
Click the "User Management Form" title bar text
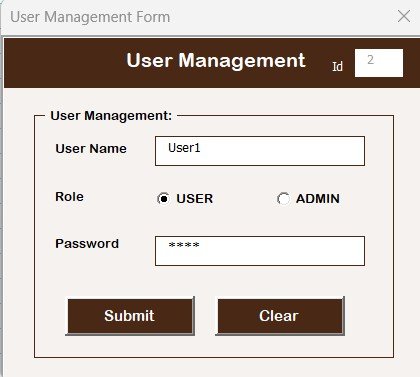pyautogui.click(x=90, y=17)
